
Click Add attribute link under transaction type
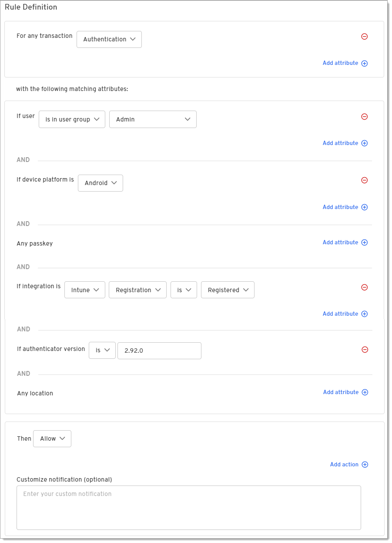[x=340, y=63]
